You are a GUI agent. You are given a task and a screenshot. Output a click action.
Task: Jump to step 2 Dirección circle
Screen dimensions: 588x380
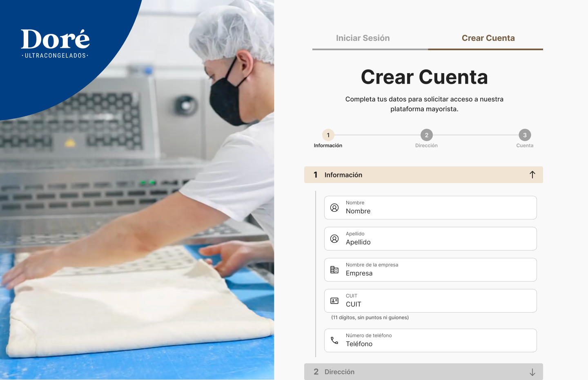point(426,135)
